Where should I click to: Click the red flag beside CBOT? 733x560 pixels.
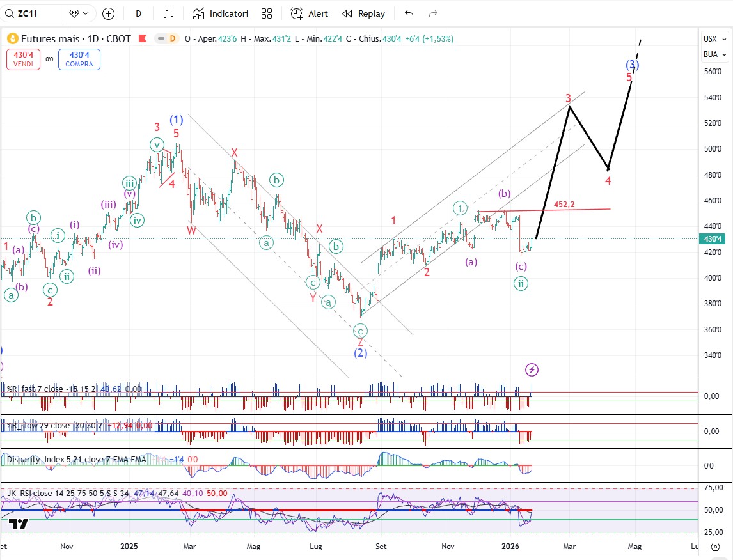pos(141,38)
